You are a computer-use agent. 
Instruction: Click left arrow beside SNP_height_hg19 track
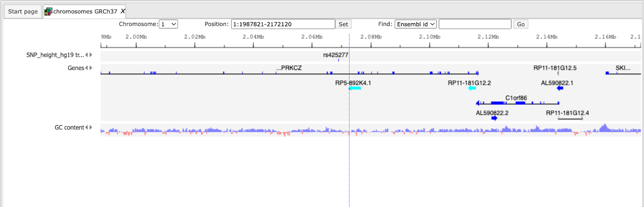(x=87, y=55)
